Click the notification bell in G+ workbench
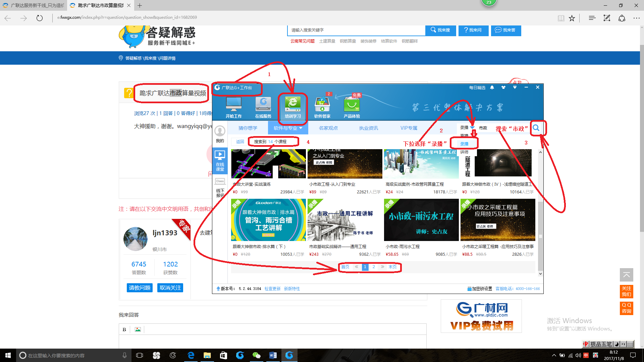 click(492, 87)
